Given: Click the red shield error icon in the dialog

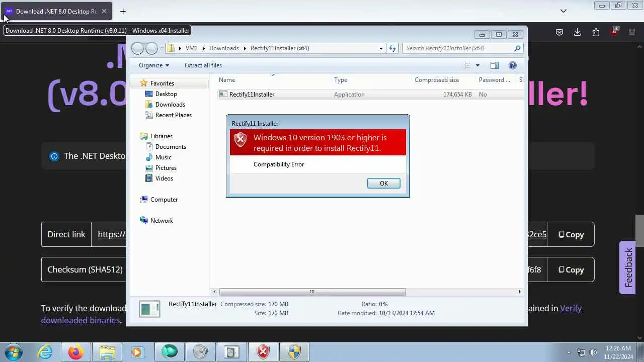Looking at the screenshot, I should [240, 140].
